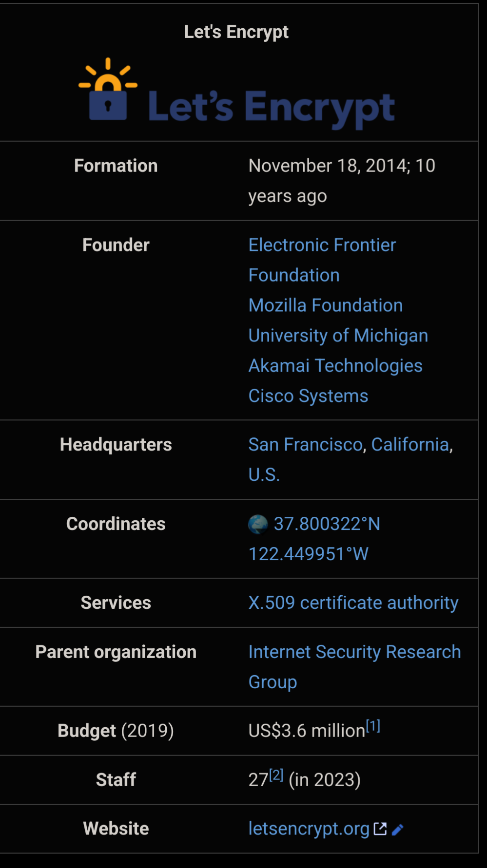Click the certificate authority link

[379, 603]
